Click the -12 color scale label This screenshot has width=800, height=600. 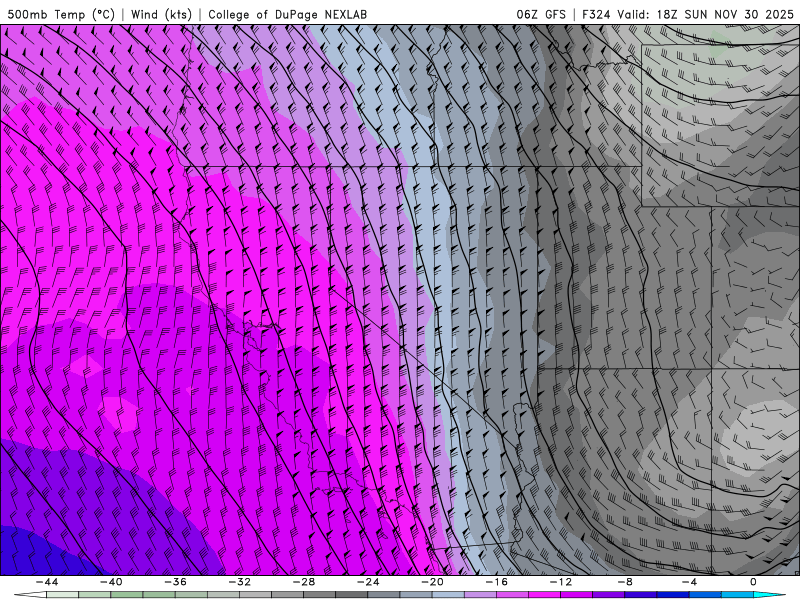pyautogui.click(x=561, y=582)
